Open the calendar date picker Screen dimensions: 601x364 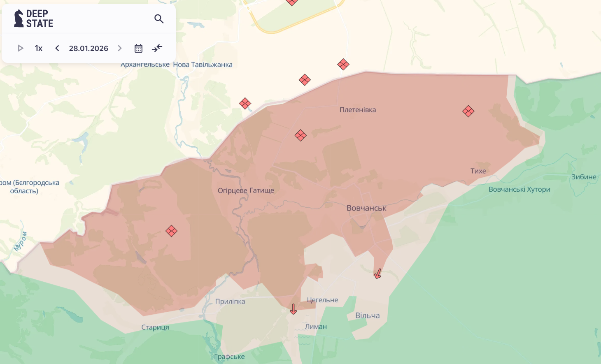pyautogui.click(x=138, y=49)
